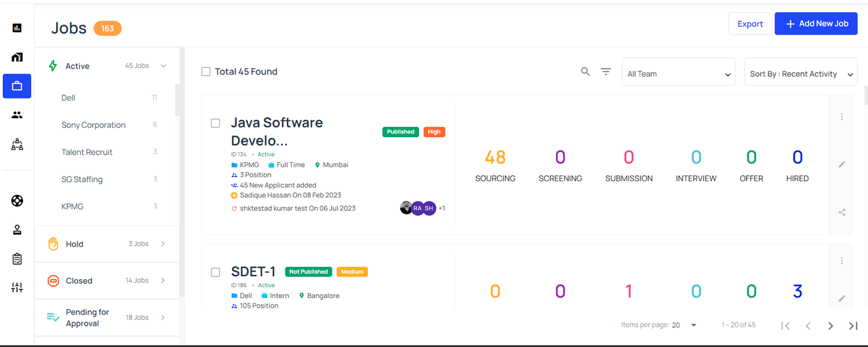
Task: Click the Add New Job button
Action: pyautogui.click(x=816, y=24)
